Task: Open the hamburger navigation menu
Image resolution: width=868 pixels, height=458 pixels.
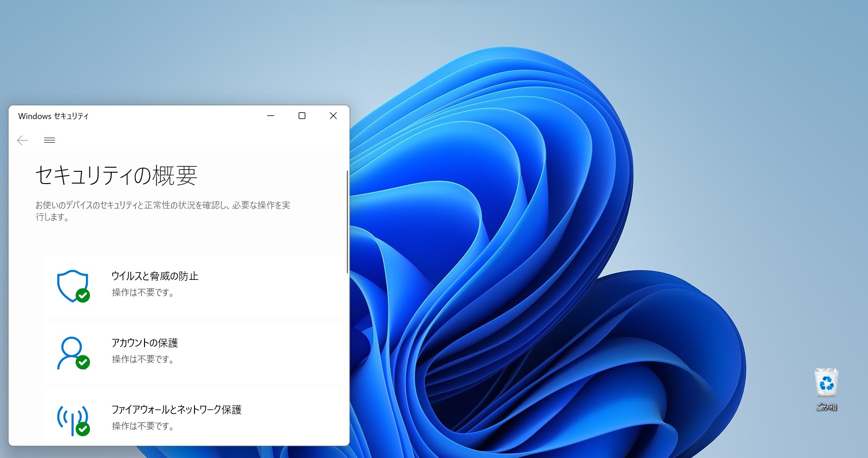Action: click(50, 140)
